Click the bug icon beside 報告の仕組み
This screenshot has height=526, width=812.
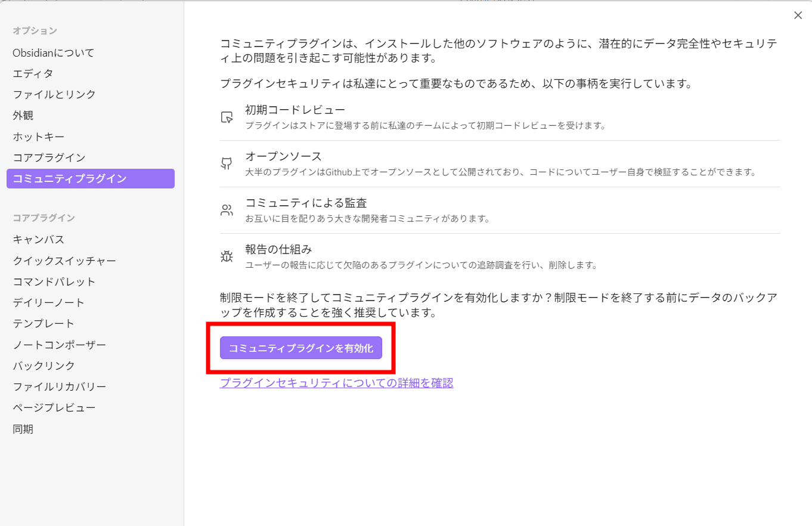pos(227,256)
